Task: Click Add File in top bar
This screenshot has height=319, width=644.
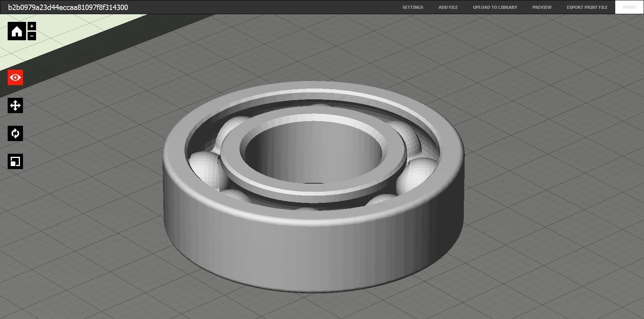Action: tap(448, 7)
